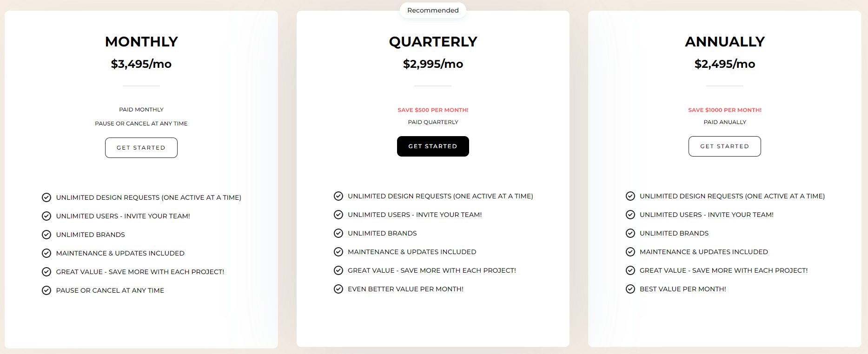Viewport: 868px width, 354px height.
Task: Select the Recommended badge above Quarterly
Action: click(433, 10)
